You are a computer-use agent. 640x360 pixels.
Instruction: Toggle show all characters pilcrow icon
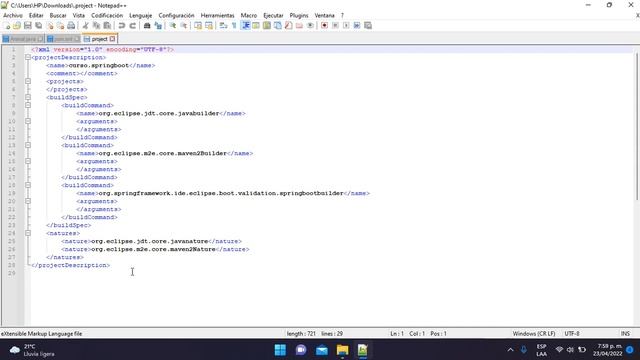[234, 26]
